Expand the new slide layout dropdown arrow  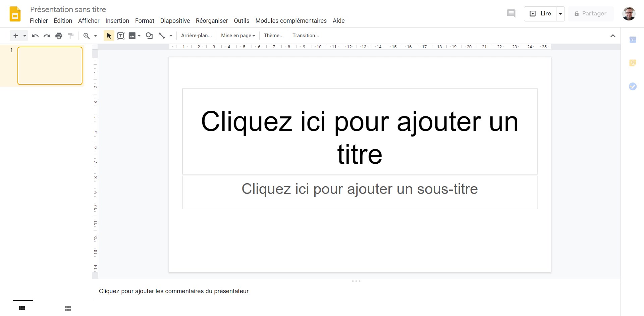24,36
